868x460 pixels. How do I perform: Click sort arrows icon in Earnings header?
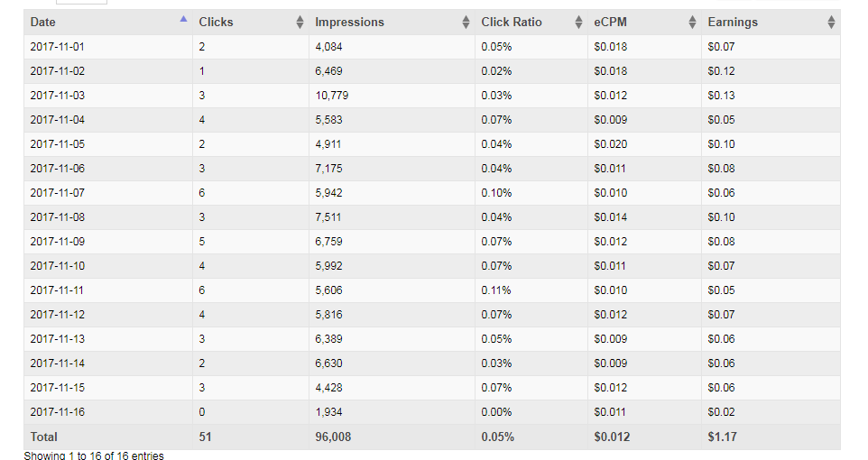click(x=831, y=22)
